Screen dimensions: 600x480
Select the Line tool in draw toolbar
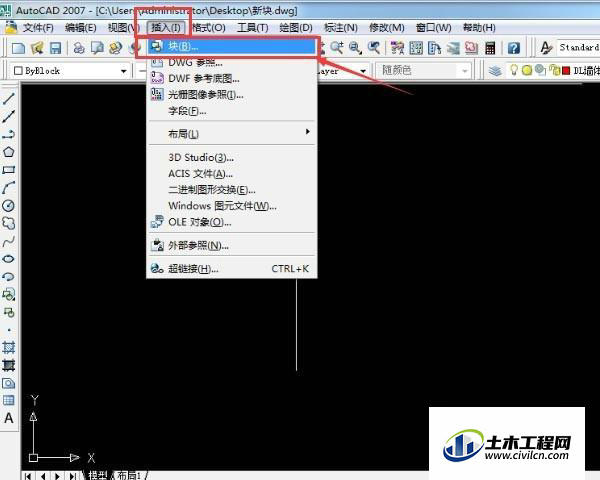pos(8,99)
